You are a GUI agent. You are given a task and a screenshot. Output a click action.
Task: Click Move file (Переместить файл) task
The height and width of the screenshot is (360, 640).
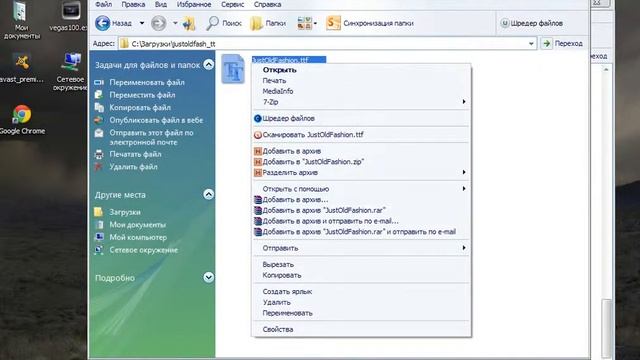[142, 95]
